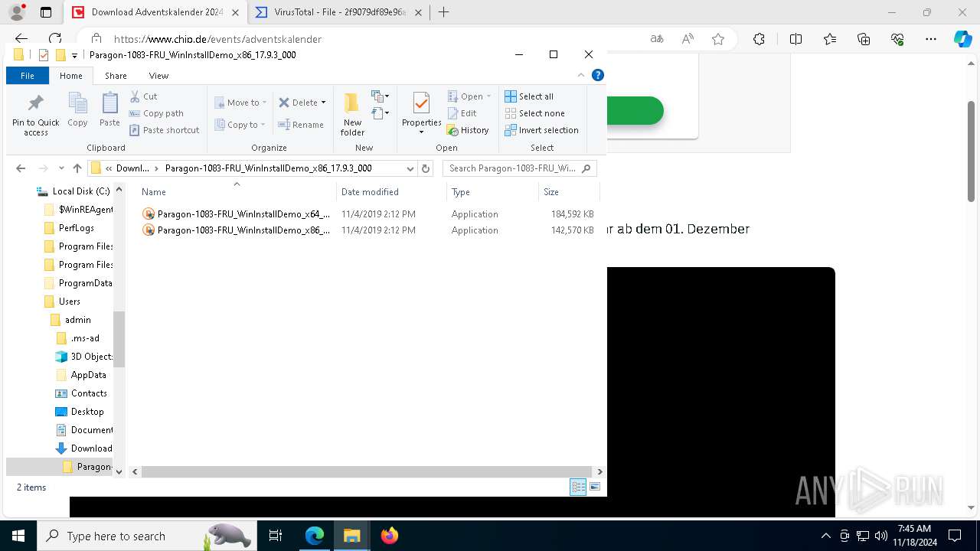The image size is (980, 551).
Task: Open the File menu tab
Action: tap(28, 76)
